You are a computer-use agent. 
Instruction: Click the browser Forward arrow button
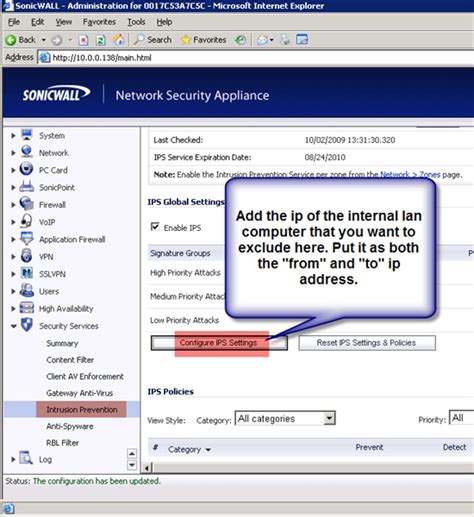tap(57, 40)
